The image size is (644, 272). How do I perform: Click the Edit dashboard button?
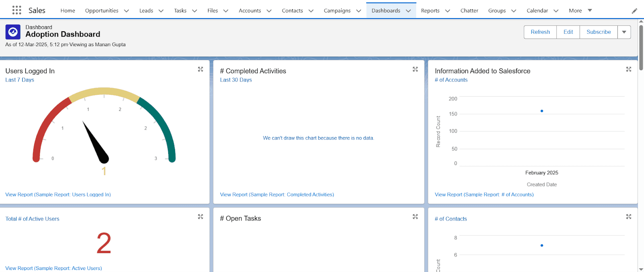568,32
